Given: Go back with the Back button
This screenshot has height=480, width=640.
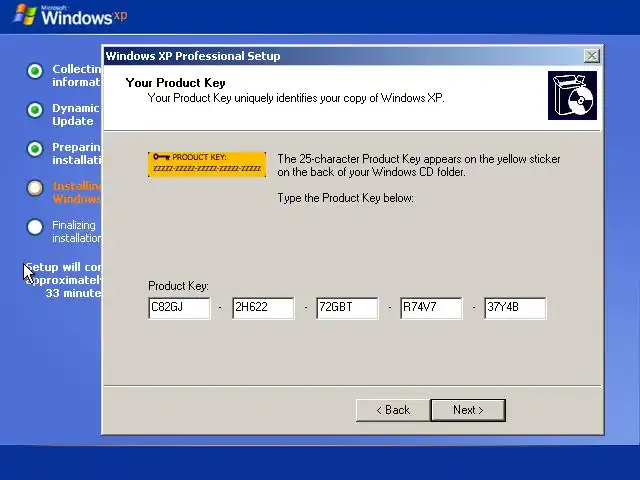Looking at the screenshot, I should 393,410.
